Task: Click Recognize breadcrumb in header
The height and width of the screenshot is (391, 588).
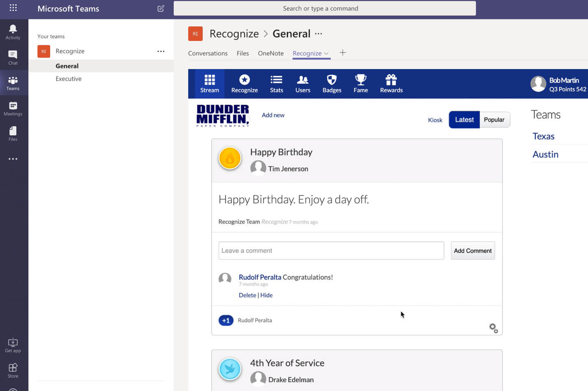Action: [x=234, y=34]
